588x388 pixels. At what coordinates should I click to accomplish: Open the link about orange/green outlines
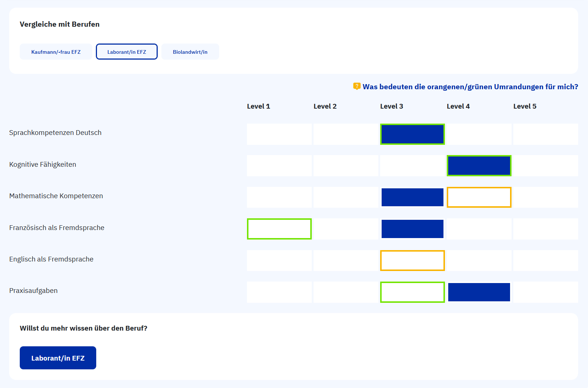[470, 87]
